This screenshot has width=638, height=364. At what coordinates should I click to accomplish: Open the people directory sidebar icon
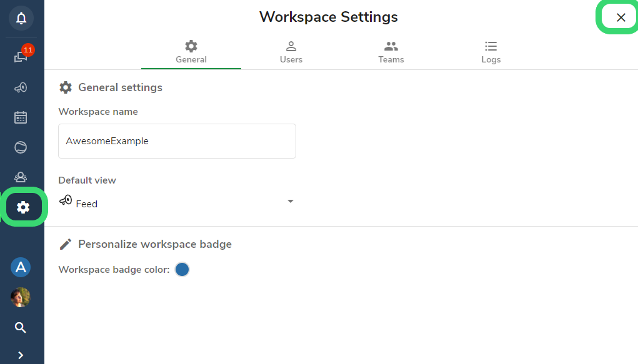click(21, 177)
